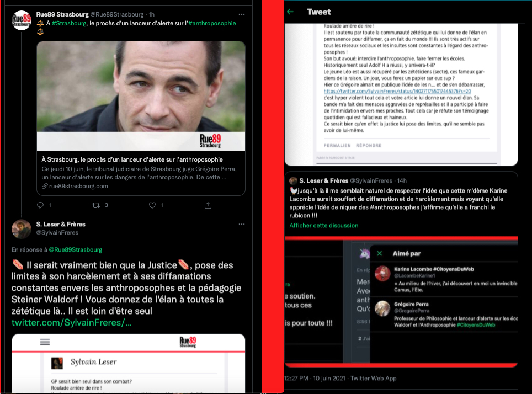Screen dimensions: 532x394
Task: Open more options on Rue89 Strasbourg tweet
Action: click(x=241, y=13)
